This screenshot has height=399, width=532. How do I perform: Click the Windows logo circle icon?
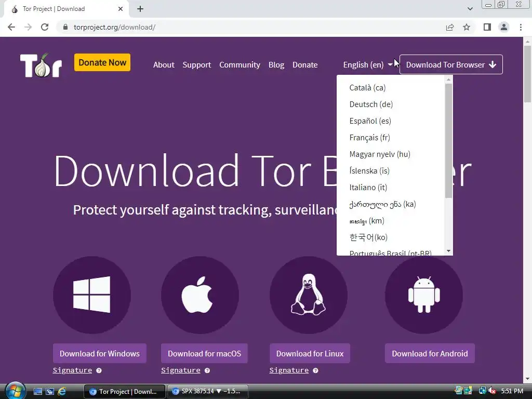coord(92,295)
